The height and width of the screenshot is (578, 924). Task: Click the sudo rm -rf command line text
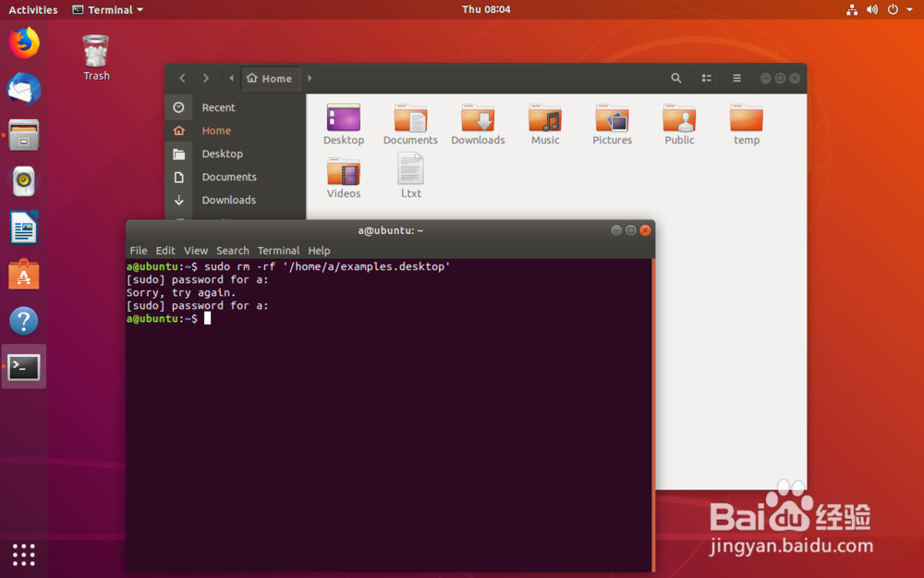pyautogui.click(x=327, y=266)
